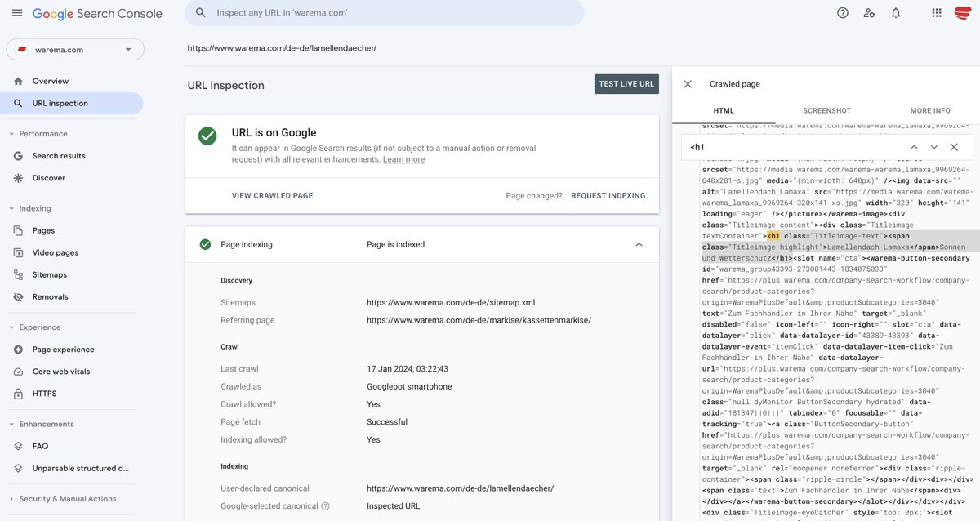Open the users and permissions icon

(869, 13)
